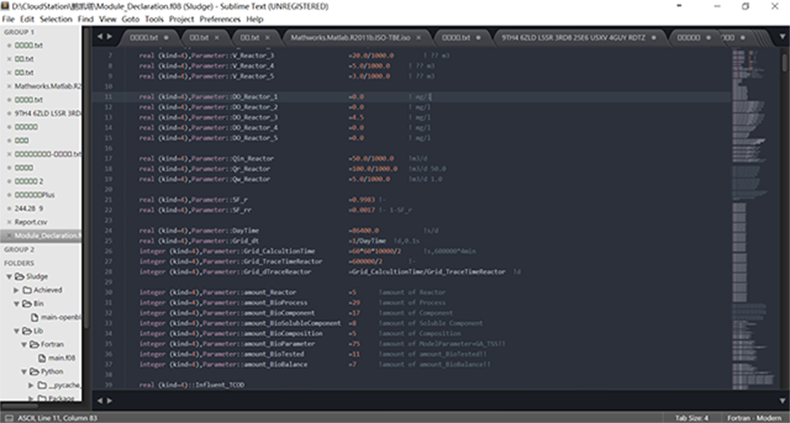This screenshot has width=790, height=423.
Task: Select 244.28 9 in open files list
Action: [x=28, y=208]
